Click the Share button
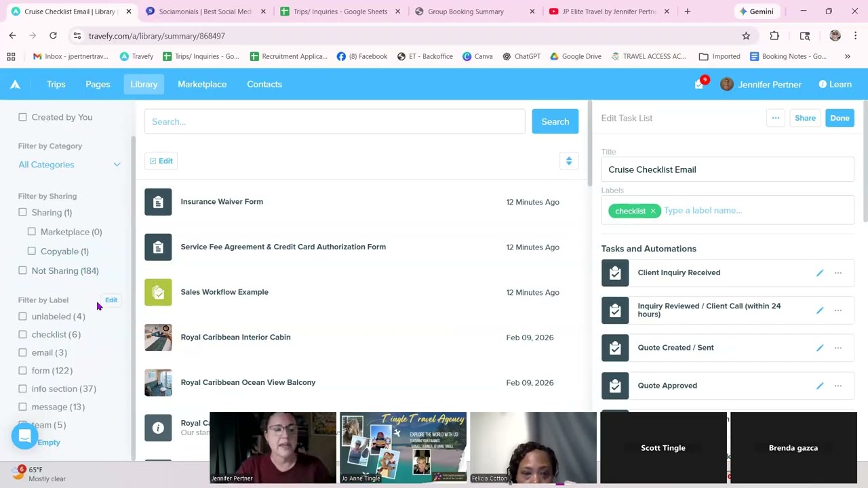 [x=805, y=118]
